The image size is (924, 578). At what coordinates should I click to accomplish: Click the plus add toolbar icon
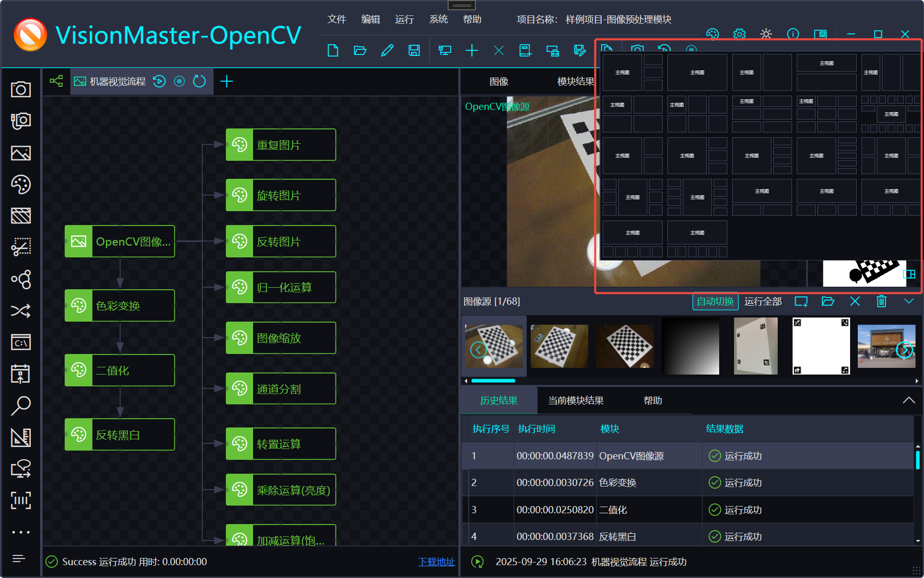[472, 50]
